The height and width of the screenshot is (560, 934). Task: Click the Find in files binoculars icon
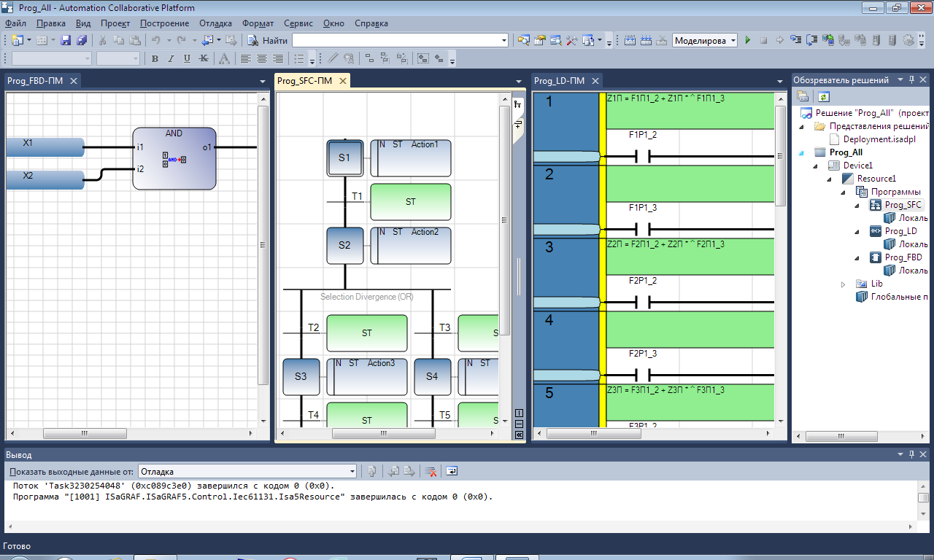pyautogui.click(x=252, y=40)
